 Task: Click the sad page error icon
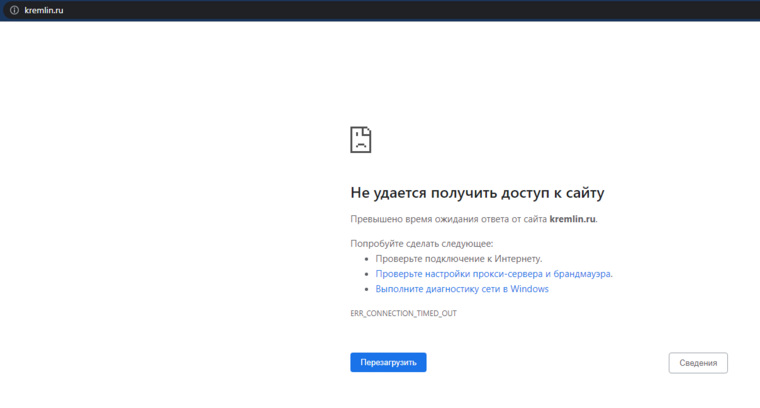coord(361,140)
